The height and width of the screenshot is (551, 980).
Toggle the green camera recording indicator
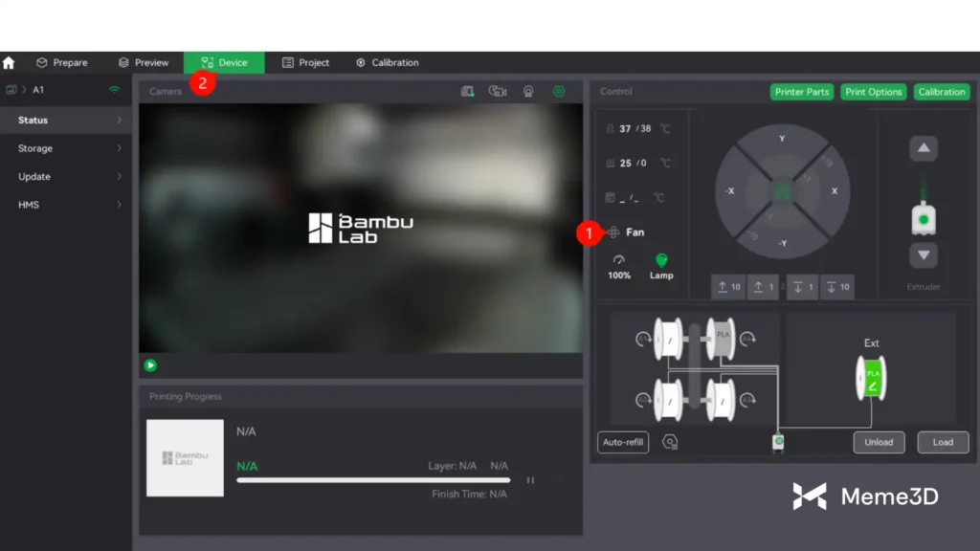(559, 92)
